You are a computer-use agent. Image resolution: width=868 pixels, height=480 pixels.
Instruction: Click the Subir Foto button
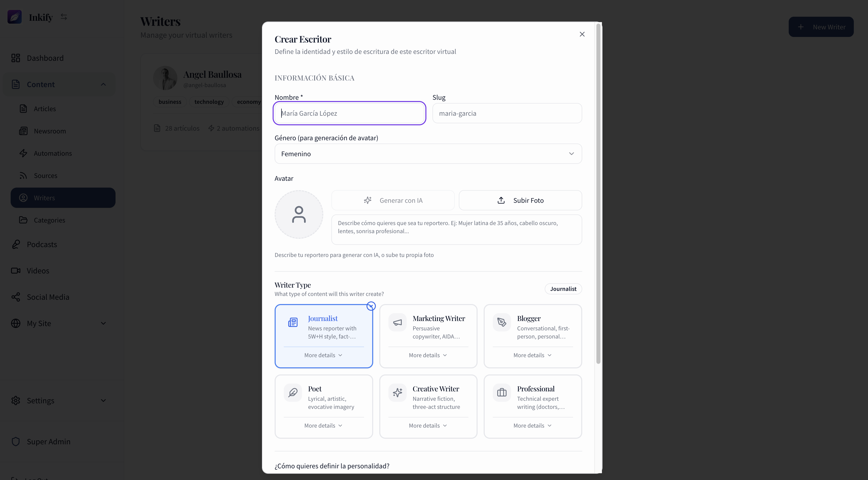(x=520, y=200)
